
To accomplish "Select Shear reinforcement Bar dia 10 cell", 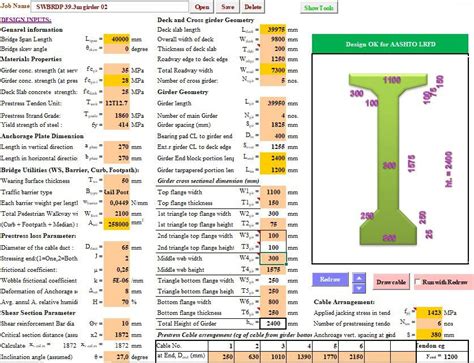I will click(x=116, y=323).
